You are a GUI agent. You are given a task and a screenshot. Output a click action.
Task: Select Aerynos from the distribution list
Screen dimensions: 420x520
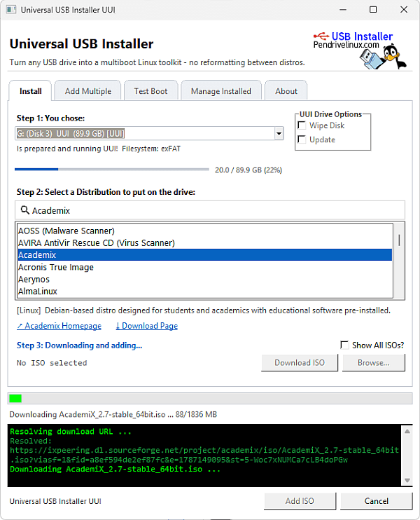(x=205, y=279)
